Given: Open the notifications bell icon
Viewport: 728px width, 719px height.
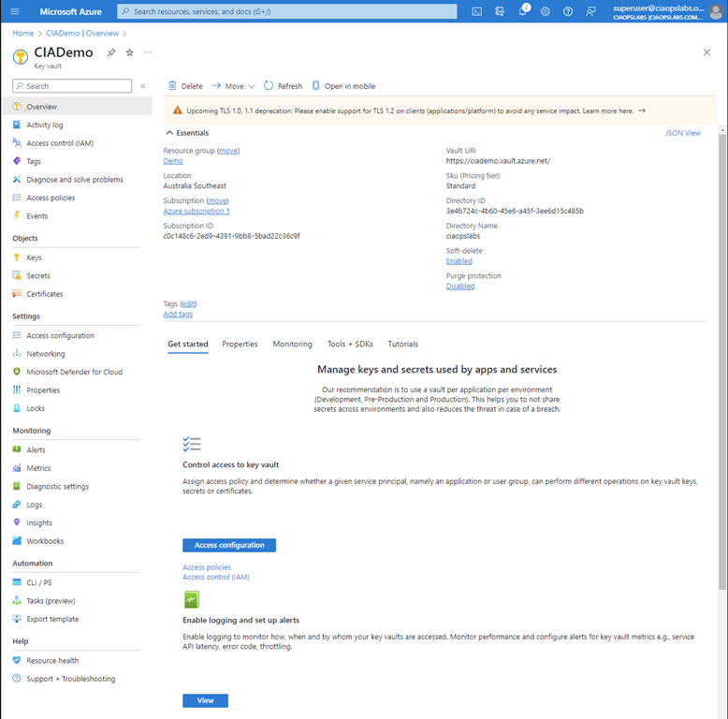Looking at the screenshot, I should (523, 11).
